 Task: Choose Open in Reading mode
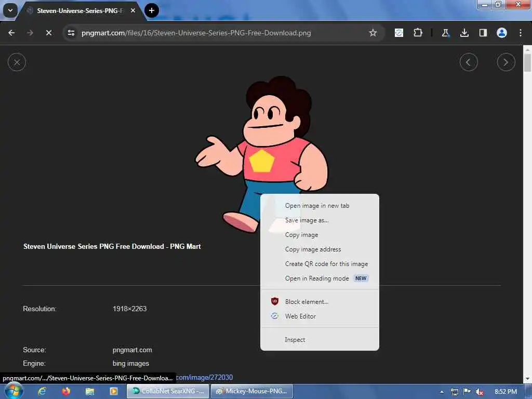320,278
